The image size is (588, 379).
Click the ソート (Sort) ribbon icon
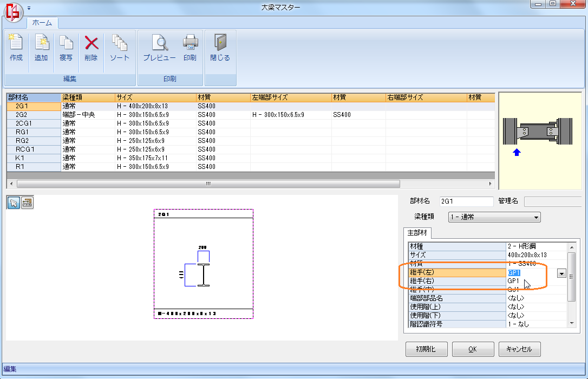pyautogui.click(x=120, y=48)
